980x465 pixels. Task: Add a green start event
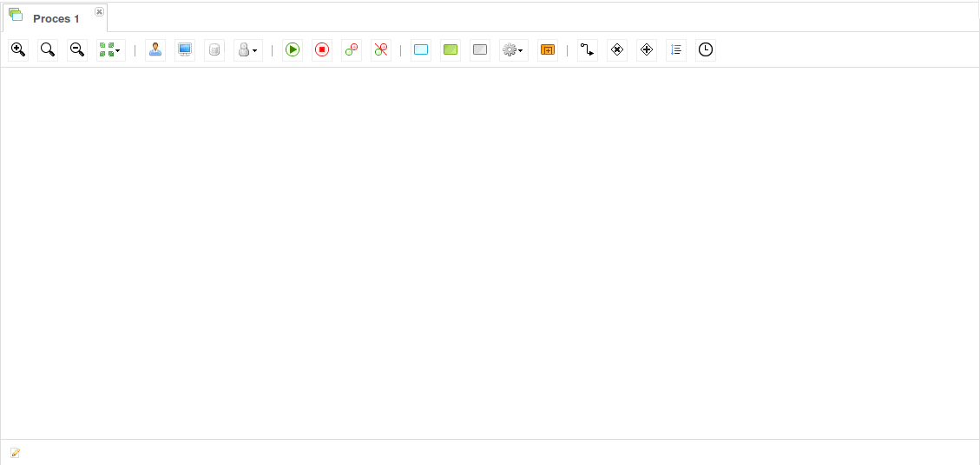click(x=293, y=50)
